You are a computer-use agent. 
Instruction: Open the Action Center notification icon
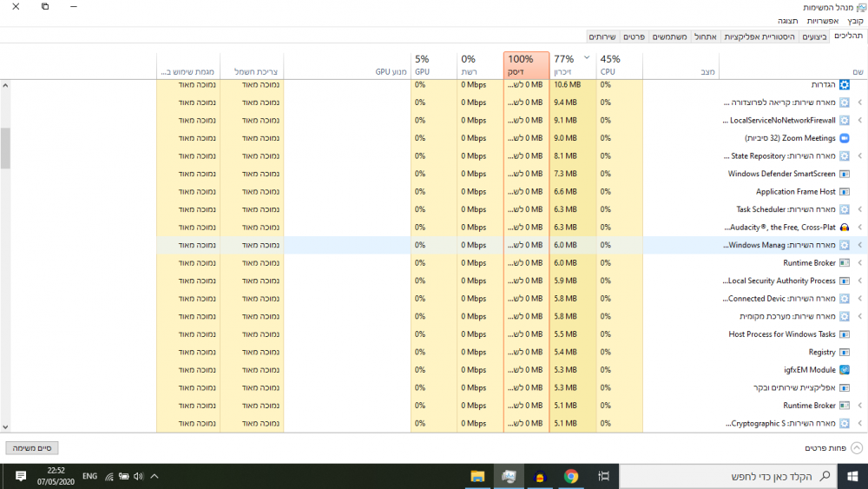[21, 476]
